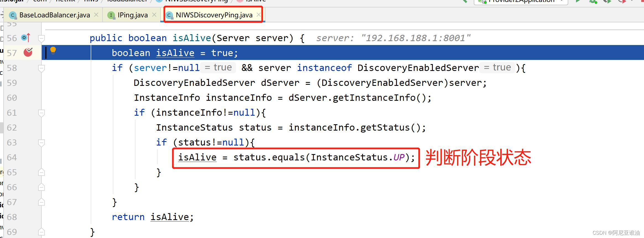Screen dimensions: 644x238
Task: Close the BaseLoadBalancer.java tab
Action: tap(96, 15)
